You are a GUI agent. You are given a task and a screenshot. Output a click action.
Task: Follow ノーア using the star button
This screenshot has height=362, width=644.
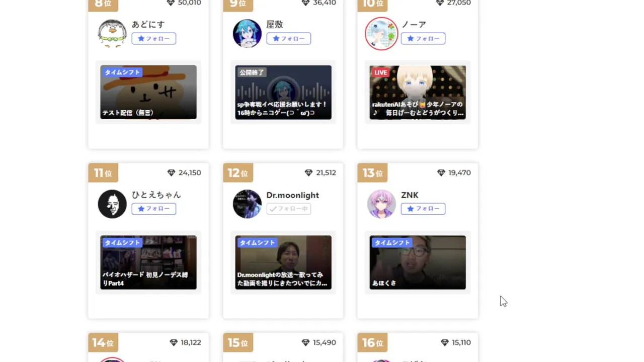coord(423,39)
